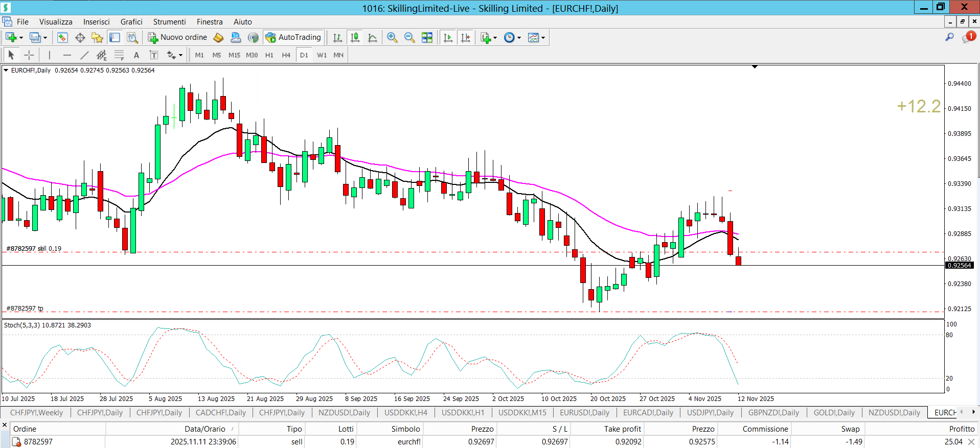Viewport: 980px width, 448px height.
Task: Insert a text label using the A tool
Action: 136,55
